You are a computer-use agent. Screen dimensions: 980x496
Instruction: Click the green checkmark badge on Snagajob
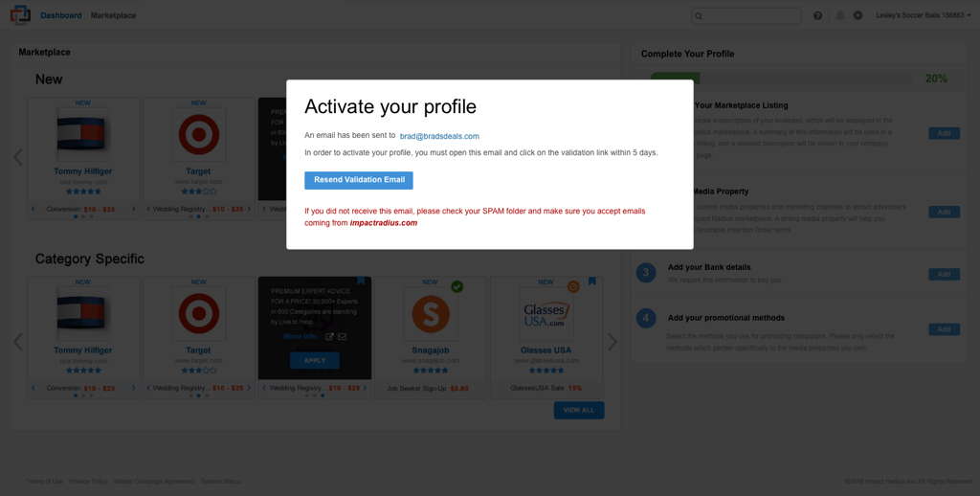pos(457,286)
